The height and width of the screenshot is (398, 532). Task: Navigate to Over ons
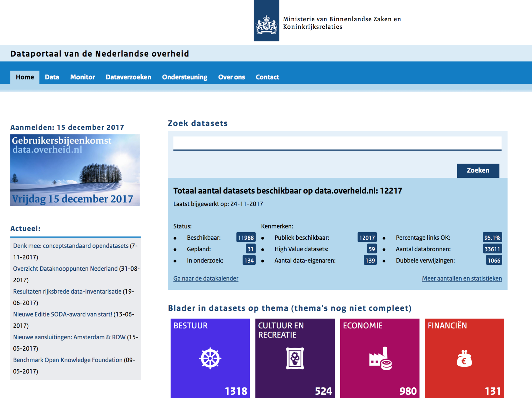tap(232, 77)
